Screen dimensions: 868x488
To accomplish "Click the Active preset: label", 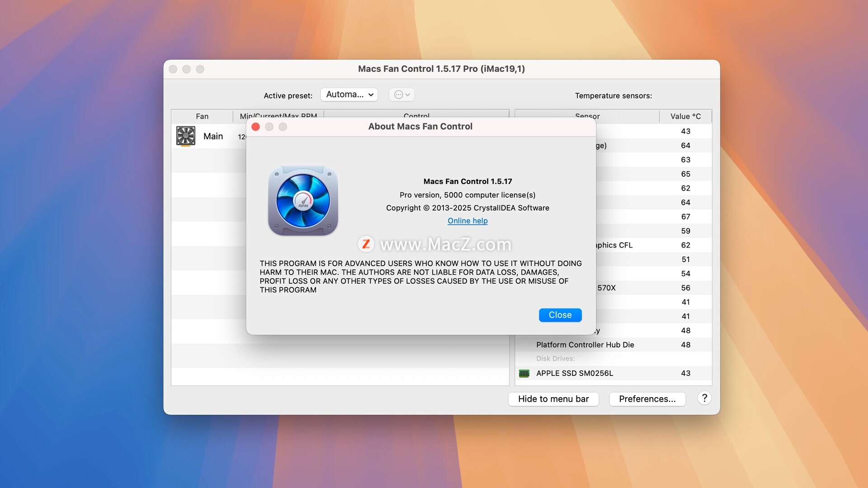I will click(288, 96).
